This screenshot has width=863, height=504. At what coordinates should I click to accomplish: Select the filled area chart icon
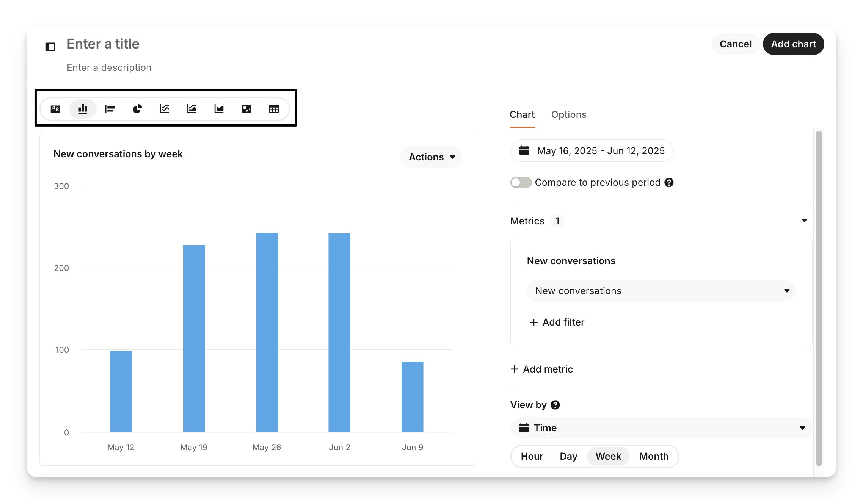click(x=219, y=109)
